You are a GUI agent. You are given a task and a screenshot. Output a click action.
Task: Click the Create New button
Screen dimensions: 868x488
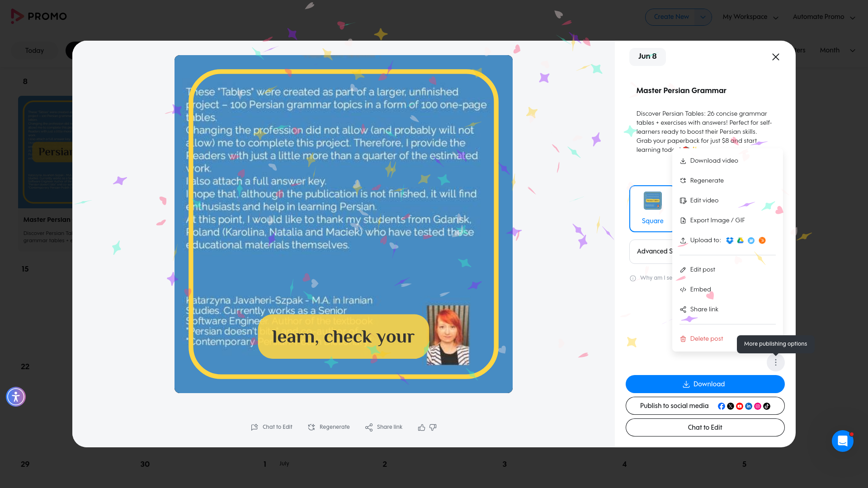click(671, 17)
